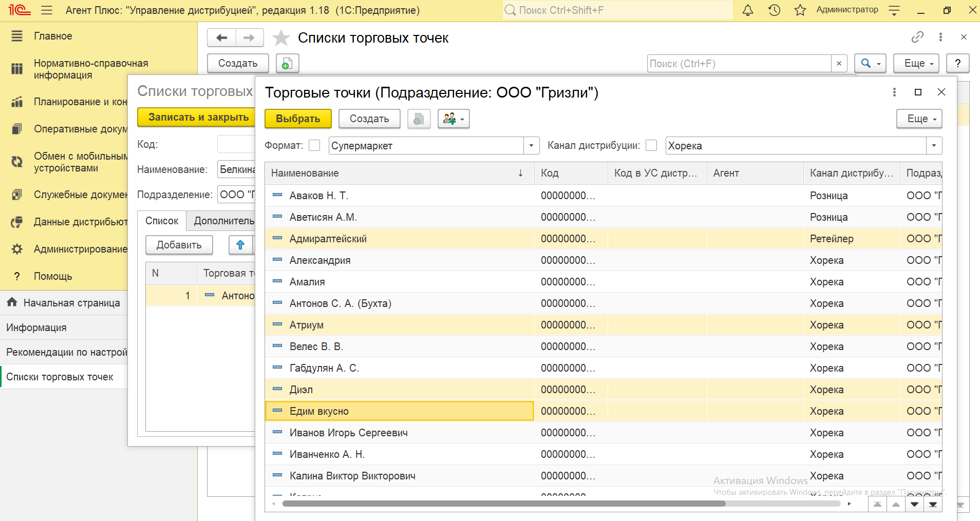
Task: Open Главное section icon
Action: (x=17, y=36)
